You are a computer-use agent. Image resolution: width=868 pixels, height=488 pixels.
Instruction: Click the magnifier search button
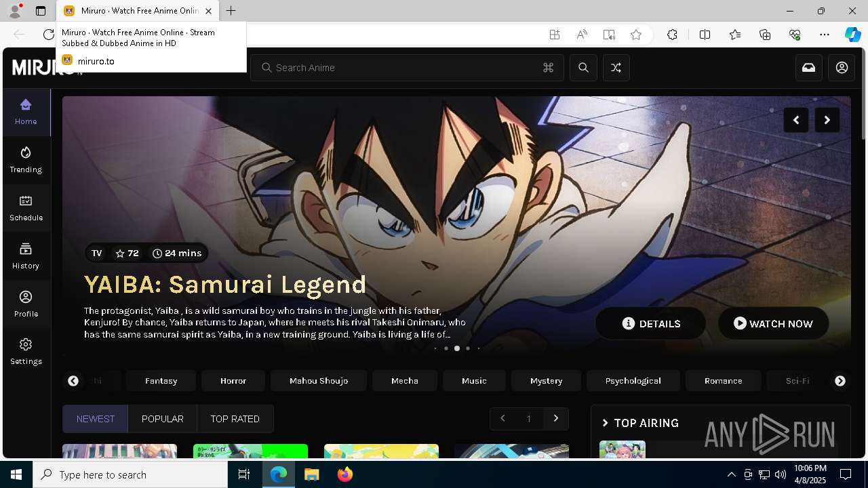click(x=583, y=68)
